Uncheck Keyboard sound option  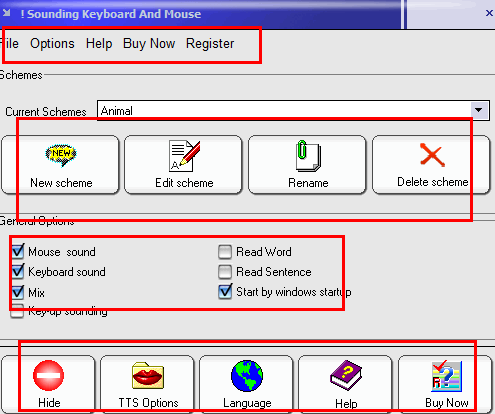pyautogui.click(x=18, y=271)
